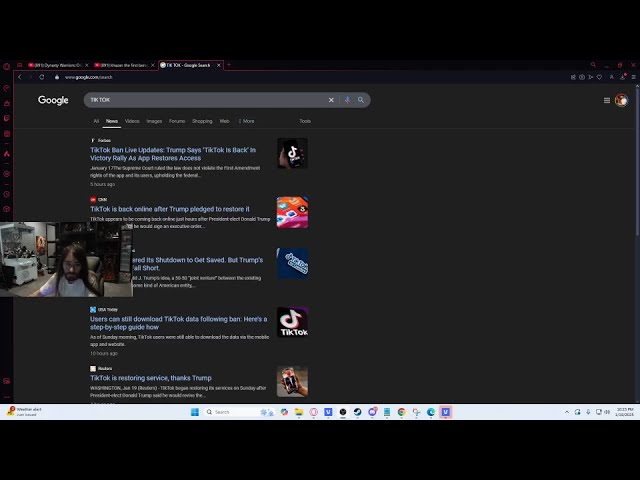Open the Weather alert widget
This screenshot has width=640, height=480.
24,411
